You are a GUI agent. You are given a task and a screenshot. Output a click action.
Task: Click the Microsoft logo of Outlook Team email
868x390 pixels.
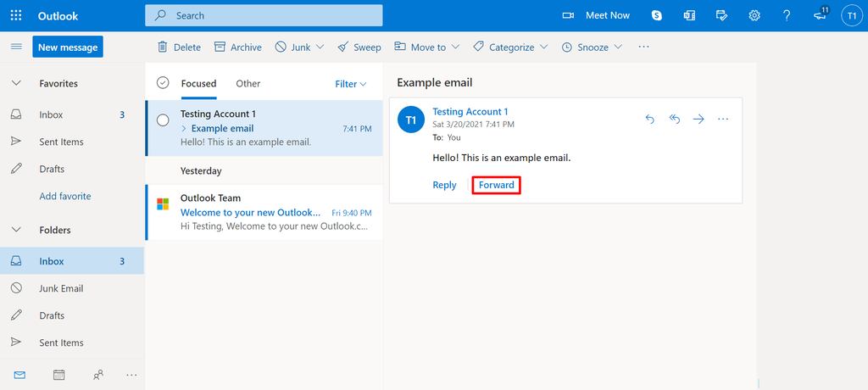point(163,203)
